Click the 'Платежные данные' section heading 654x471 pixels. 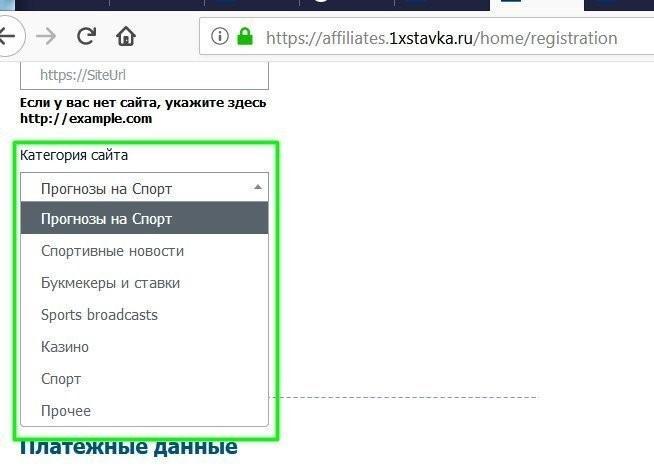click(128, 448)
